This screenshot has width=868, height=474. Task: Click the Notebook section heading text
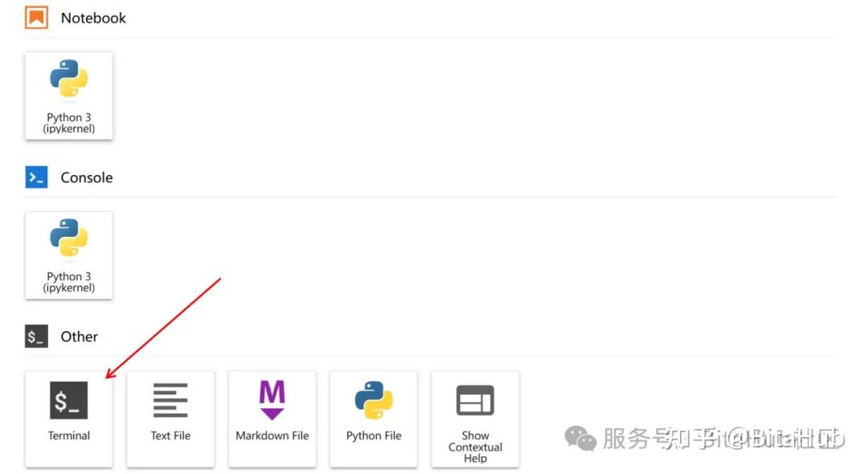93,17
